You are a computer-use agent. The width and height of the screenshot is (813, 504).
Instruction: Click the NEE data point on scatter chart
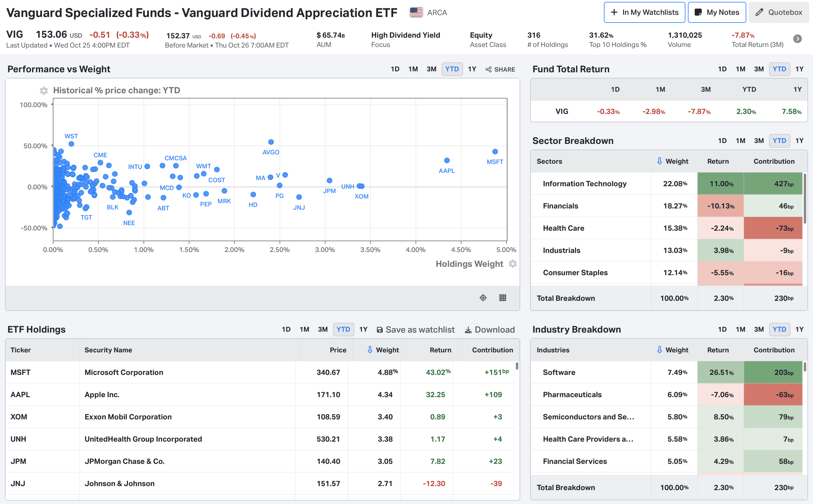coord(129,212)
